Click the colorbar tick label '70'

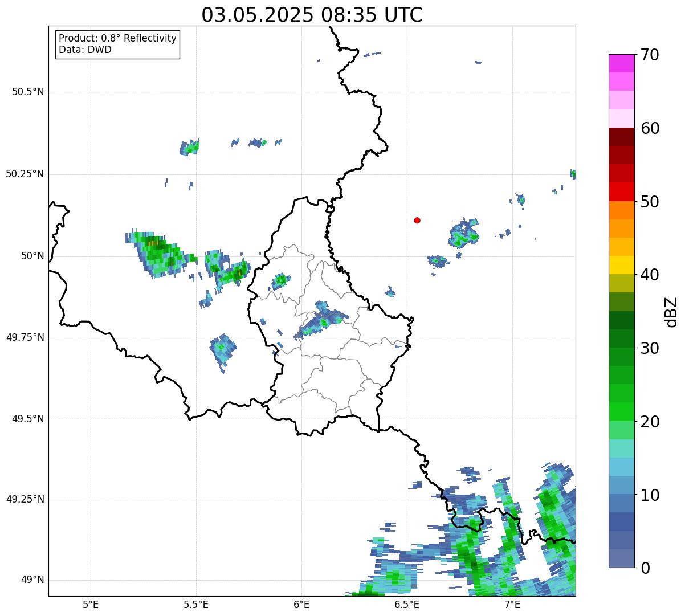pyautogui.click(x=650, y=55)
